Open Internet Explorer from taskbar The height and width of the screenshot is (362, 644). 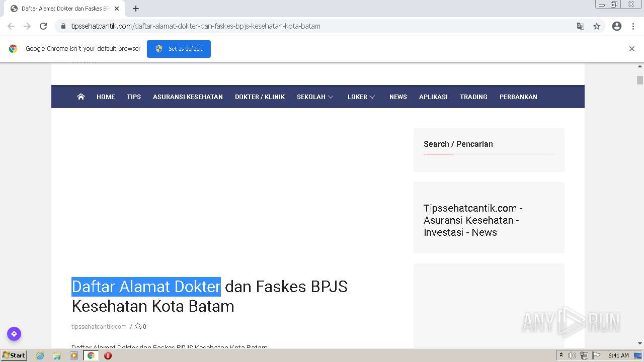click(40, 355)
